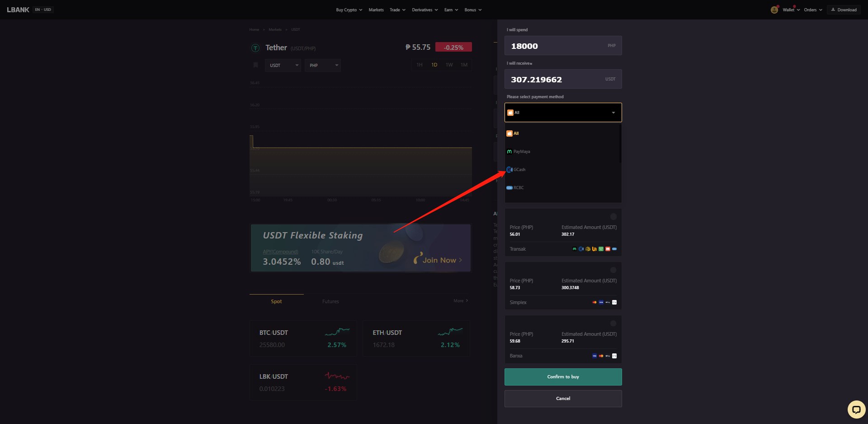868x424 pixels.
Task: Go to Home breadcrumb link
Action: [x=254, y=29]
